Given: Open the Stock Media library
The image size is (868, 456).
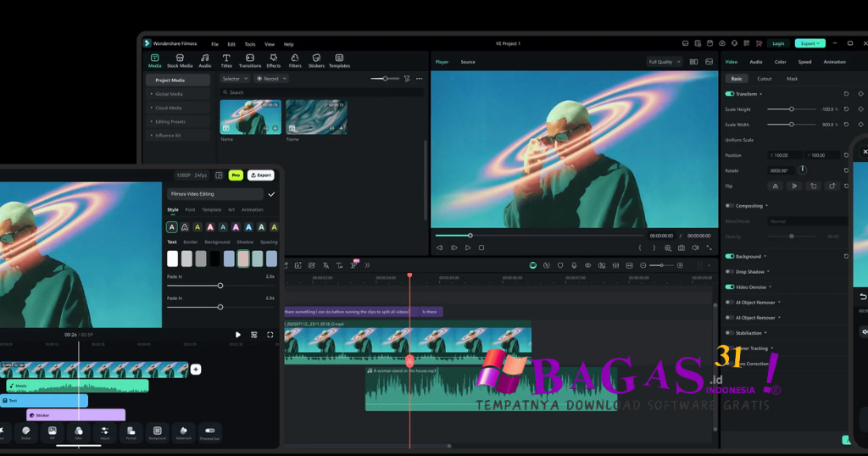Looking at the screenshot, I should pyautogui.click(x=180, y=61).
